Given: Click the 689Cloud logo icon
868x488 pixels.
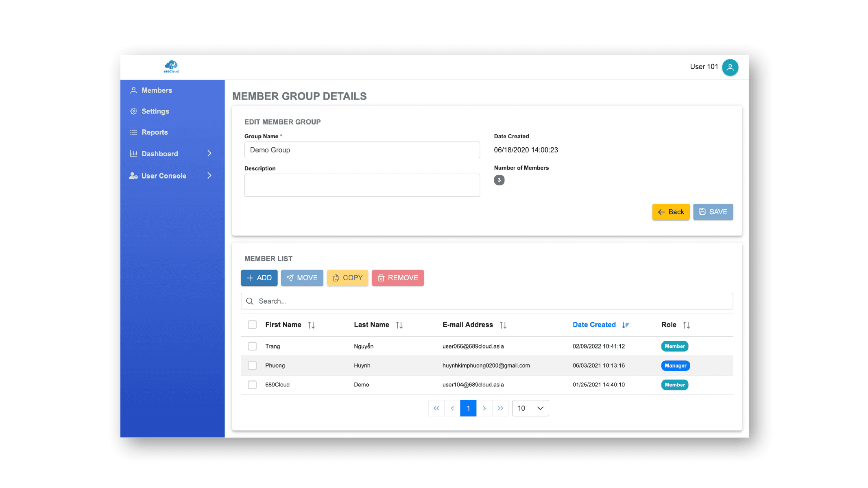Looking at the screenshot, I should point(171,66).
